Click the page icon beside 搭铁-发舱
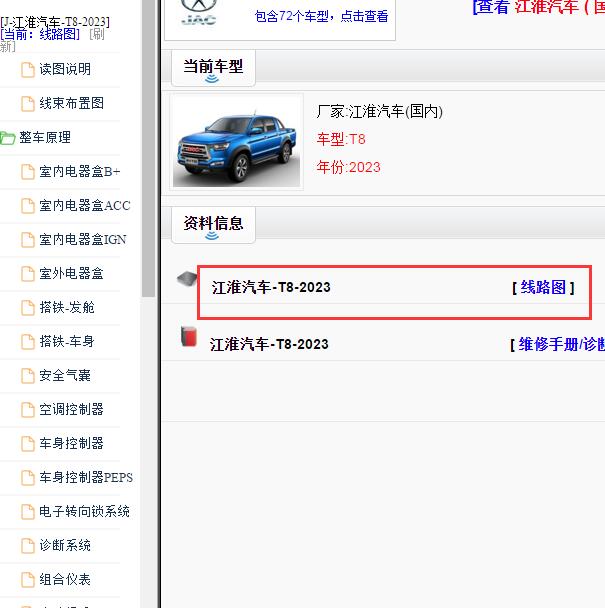605x608 pixels. pos(28,308)
